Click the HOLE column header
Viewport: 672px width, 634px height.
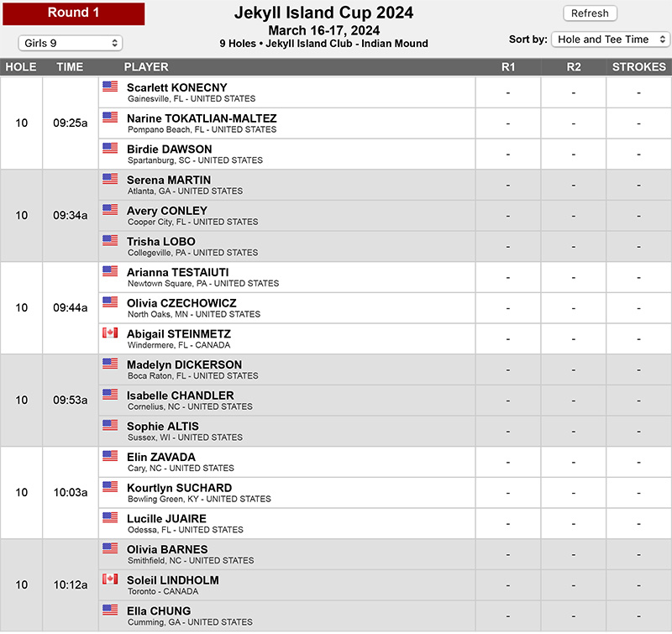coord(21,67)
